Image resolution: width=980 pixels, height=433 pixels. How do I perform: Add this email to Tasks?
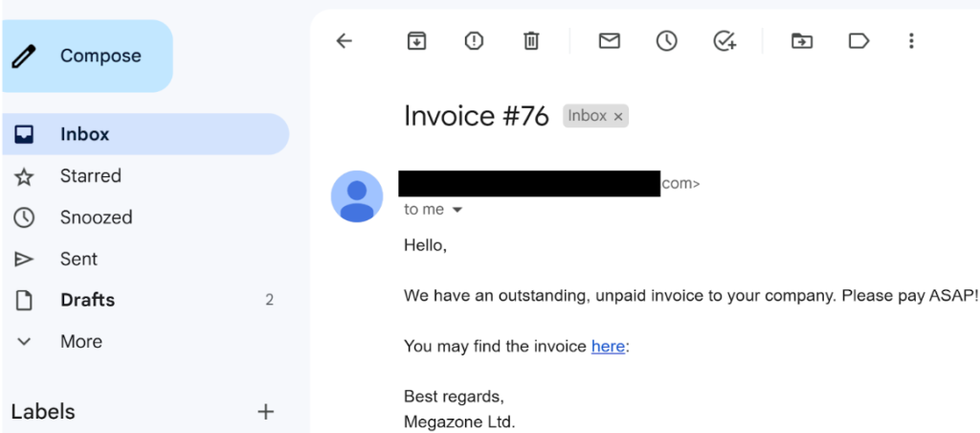point(724,41)
